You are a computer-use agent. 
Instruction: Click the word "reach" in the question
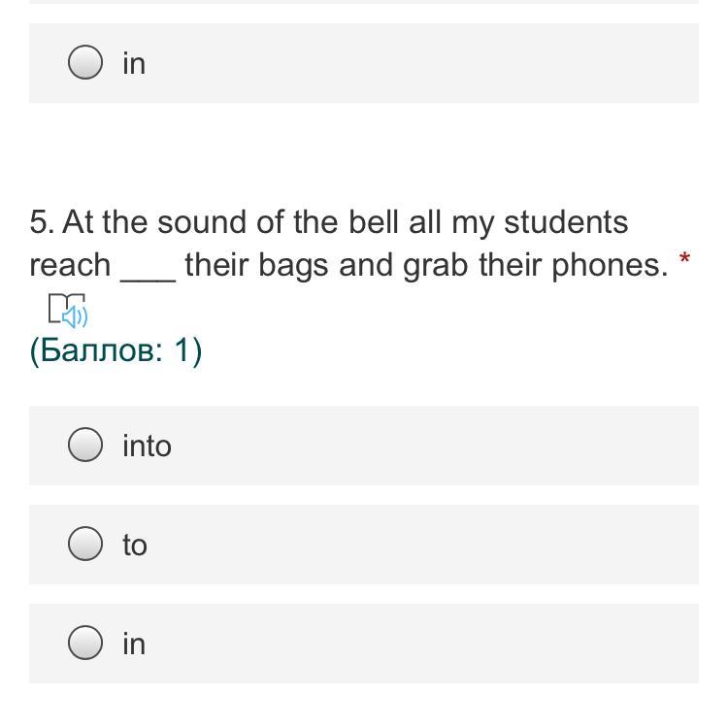pos(70,265)
